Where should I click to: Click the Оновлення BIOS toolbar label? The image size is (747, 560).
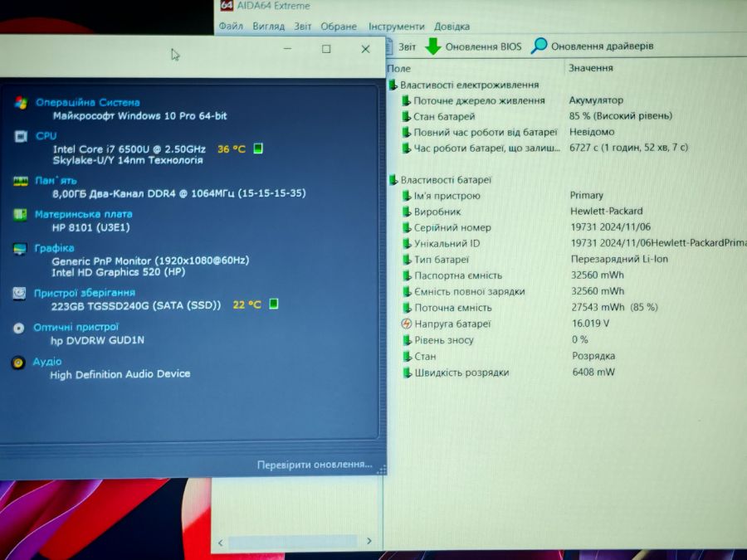pos(483,46)
